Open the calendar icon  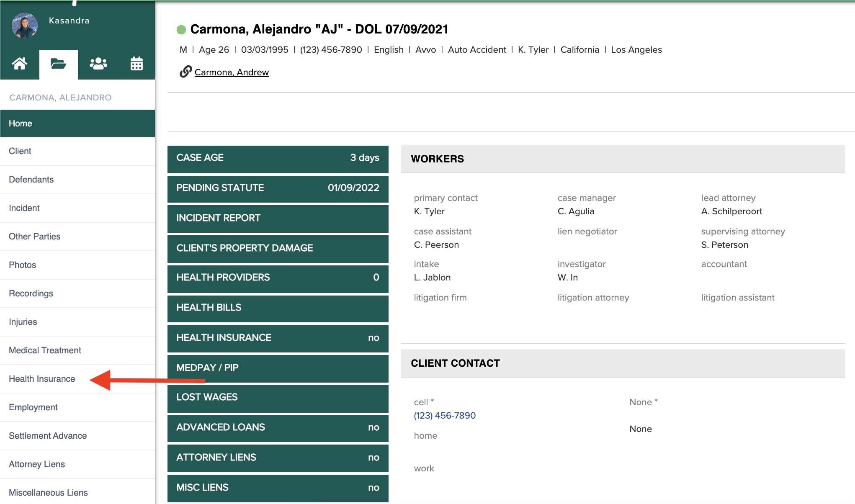coord(136,64)
